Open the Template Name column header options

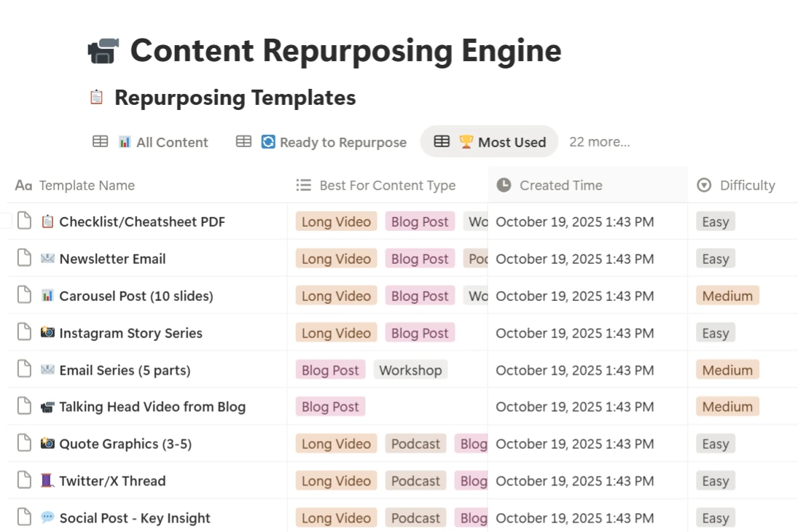click(86, 185)
